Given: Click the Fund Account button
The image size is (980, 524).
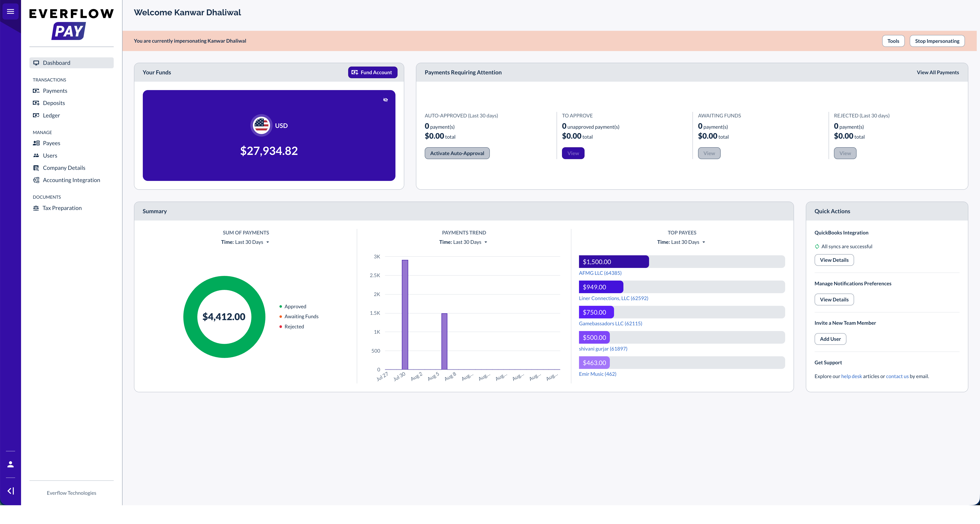Looking at the screenshot, I should click(372, 72).
